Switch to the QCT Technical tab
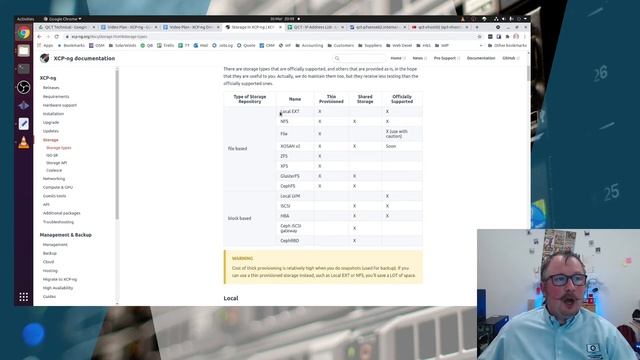This screenshot has height=360, width=640. tap(67, 27)
